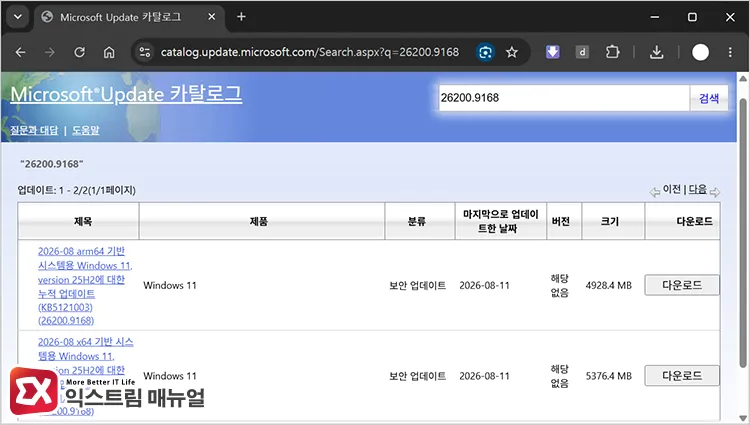Bookmark this page with the star
The width and height of the screenshot is (750, 425).
(512, 52)
